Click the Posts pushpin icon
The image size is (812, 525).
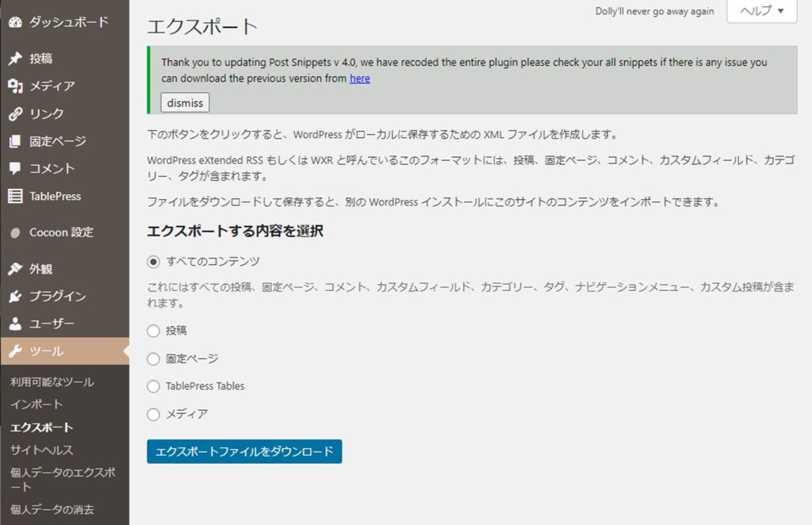[x=15, y=59]
